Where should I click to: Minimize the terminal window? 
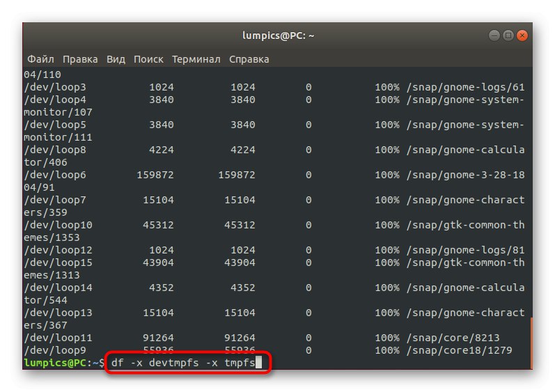tap(494, 36)
